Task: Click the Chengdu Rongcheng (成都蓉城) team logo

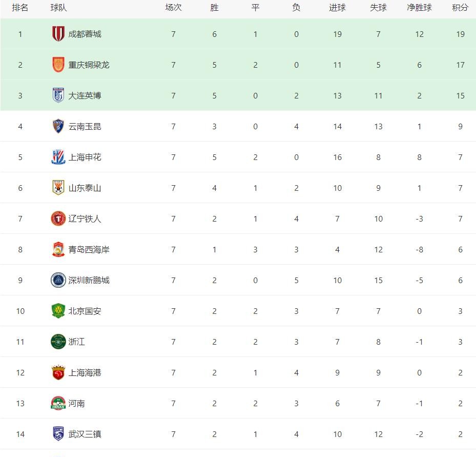Action: pos(58,34)
